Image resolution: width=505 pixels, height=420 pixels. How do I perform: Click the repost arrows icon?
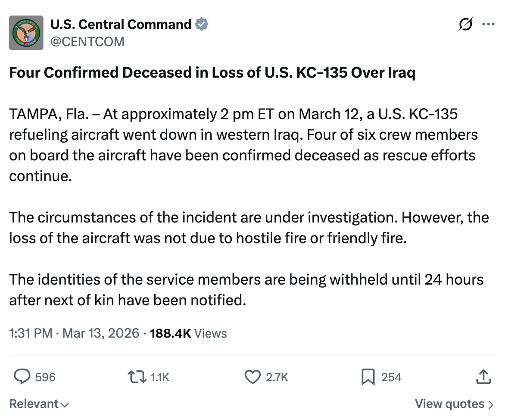click(x=138, y=377)
